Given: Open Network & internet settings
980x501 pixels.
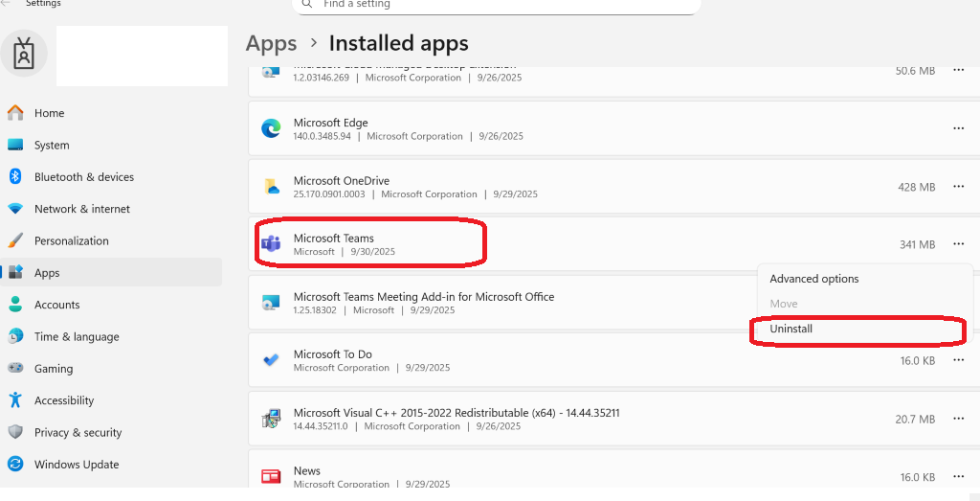Looking at the screenshot, I should (111, 209).
